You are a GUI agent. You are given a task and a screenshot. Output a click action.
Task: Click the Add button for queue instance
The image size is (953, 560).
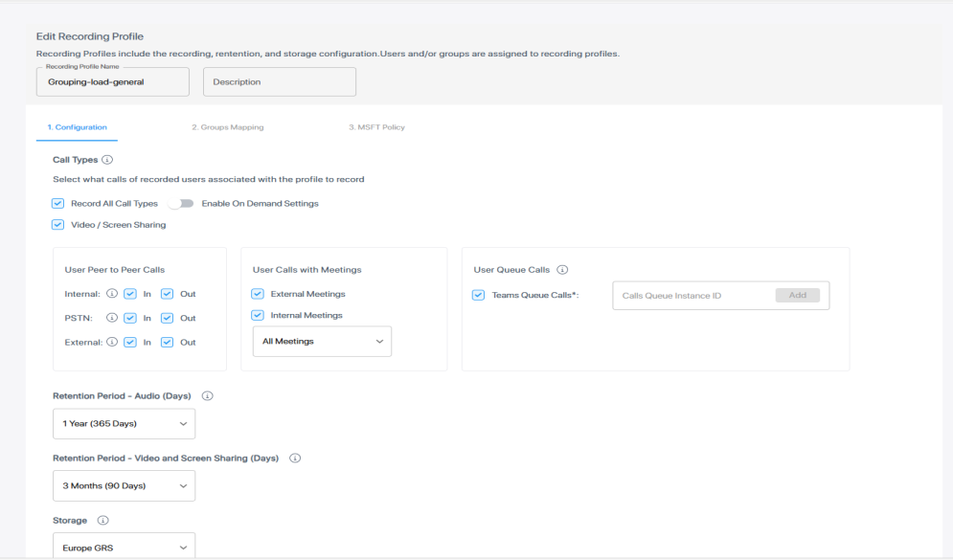pos(797,296)
